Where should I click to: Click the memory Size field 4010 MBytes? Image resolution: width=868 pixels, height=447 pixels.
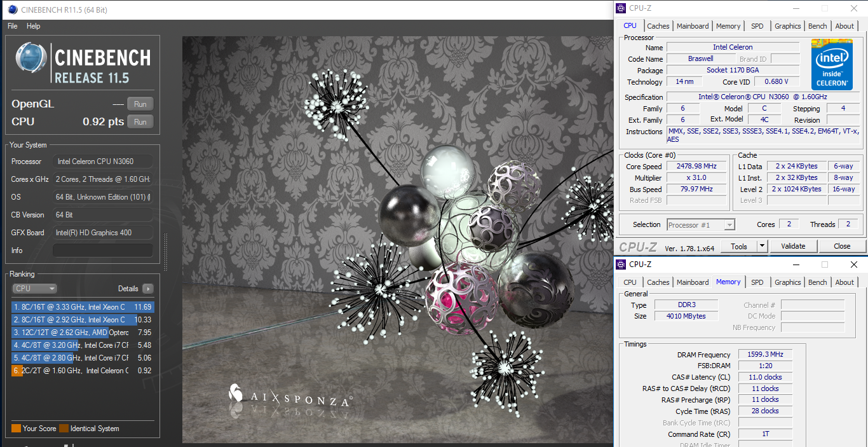[x=686, y=316]
